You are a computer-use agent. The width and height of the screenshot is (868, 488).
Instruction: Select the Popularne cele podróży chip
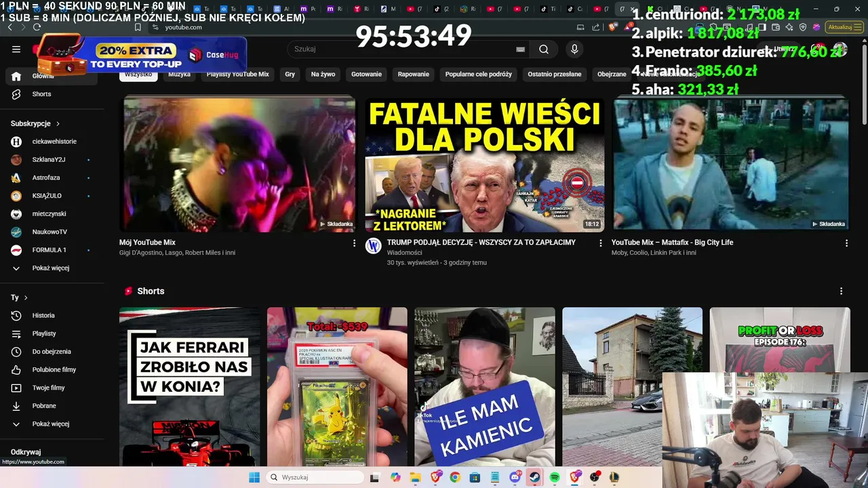tap(479, 74)
